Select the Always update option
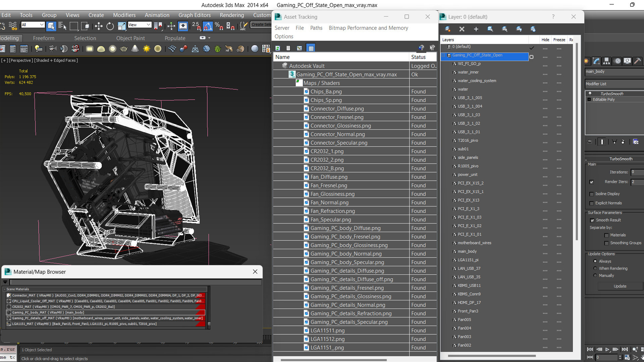The image size is (644, 362). point(595,261)
